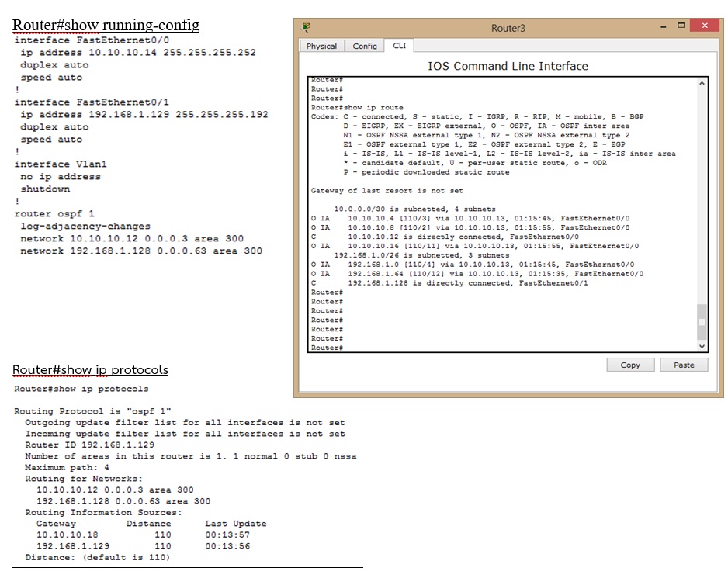Click the 'Routing for Networks:' line
The height and width of the screenshot is (578, 728).
[x=84, y=479]
